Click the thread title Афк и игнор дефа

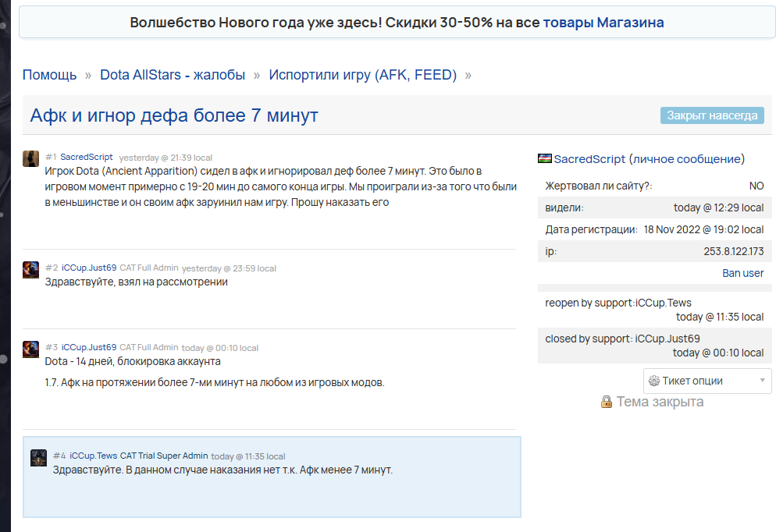point(174,116)
